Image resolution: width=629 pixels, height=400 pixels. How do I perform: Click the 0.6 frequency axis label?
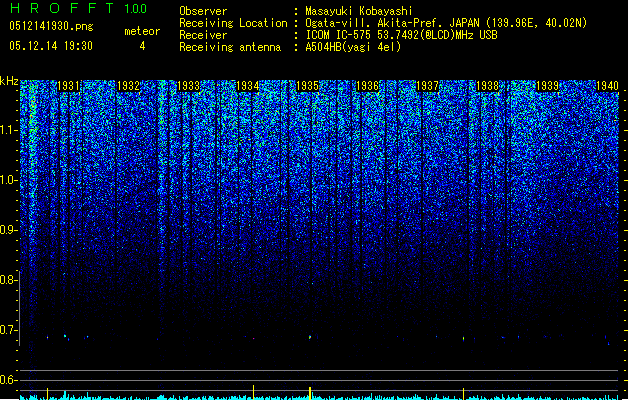tap(9, 380)
